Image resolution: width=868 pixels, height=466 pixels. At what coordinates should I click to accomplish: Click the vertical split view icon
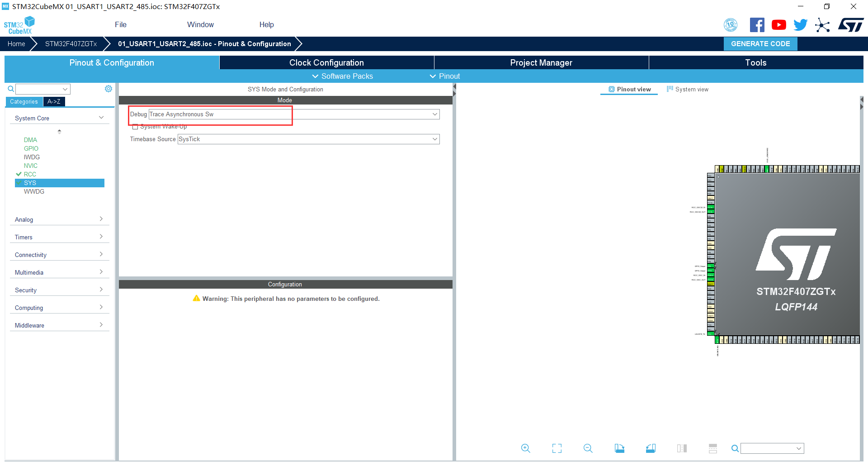[682, 448]
